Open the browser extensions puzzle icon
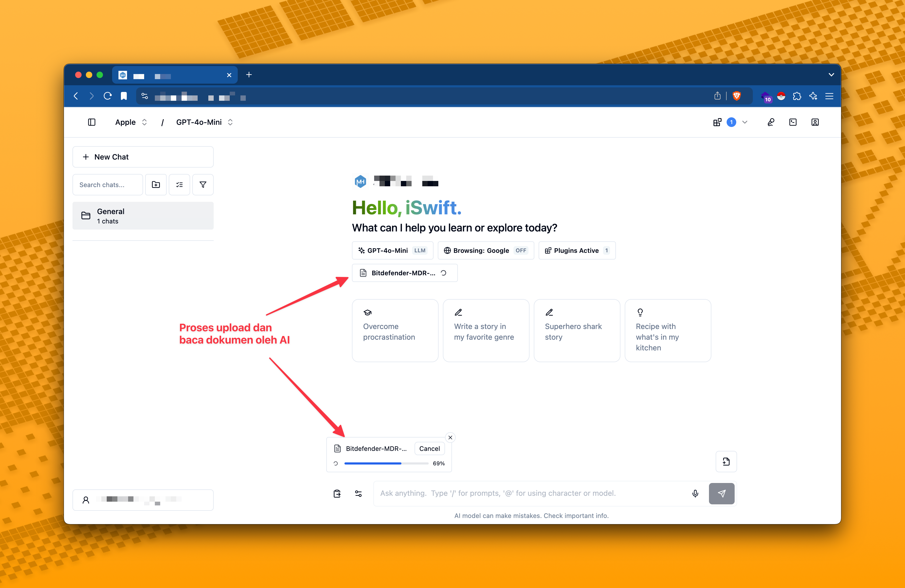905x588 pixels. click(x=797, y=96)
